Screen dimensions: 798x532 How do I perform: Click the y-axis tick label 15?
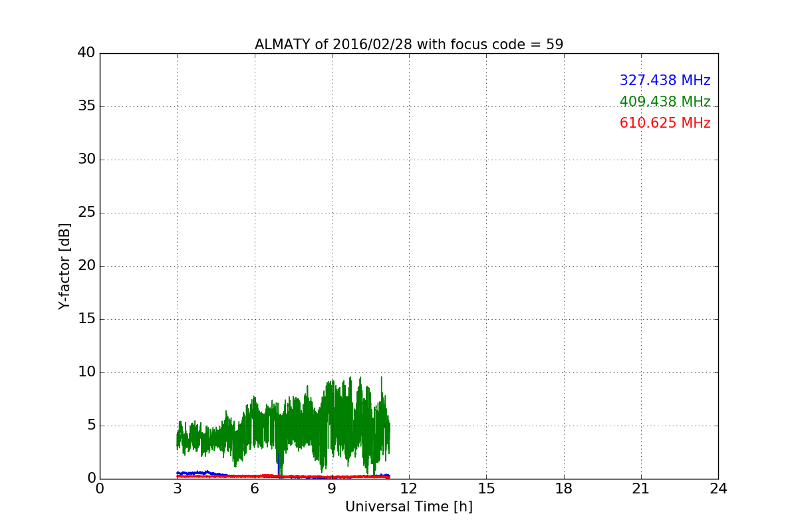(x=86, y=319)
